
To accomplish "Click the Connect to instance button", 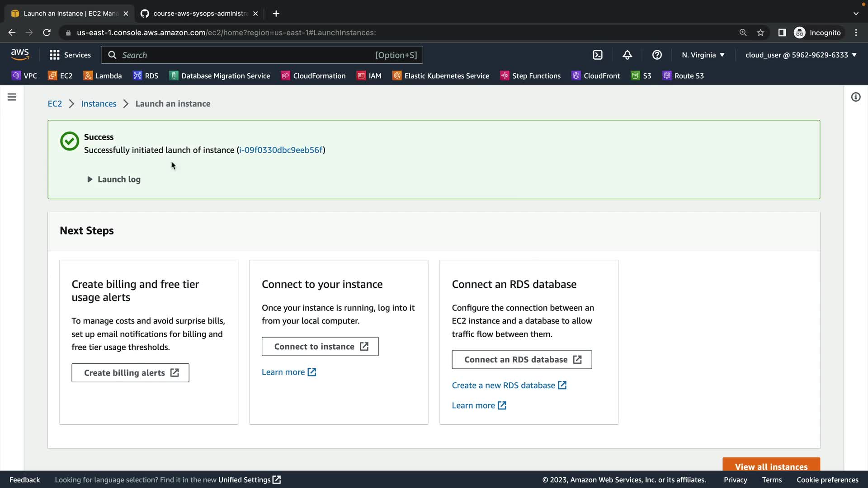I will [x=320, y=347].
